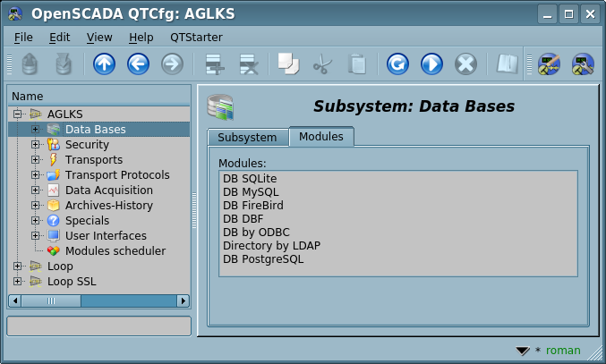
Task: Click the Up navigation arrow toolbar icon
Action: (104, 64)
